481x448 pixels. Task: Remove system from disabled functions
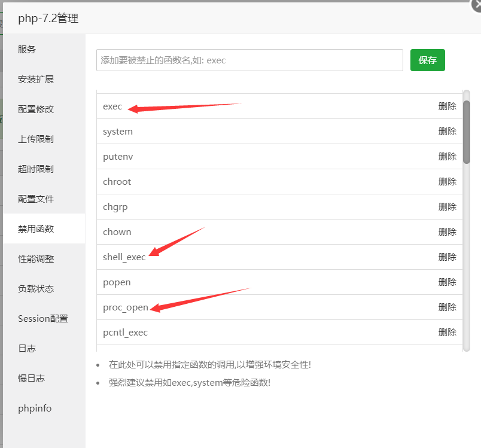(x=447, y=132)
